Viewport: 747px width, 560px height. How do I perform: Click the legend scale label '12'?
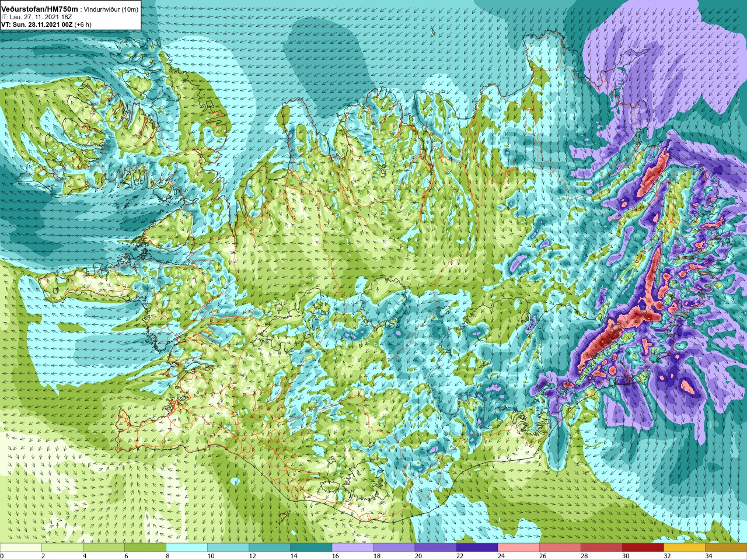coord(252,556)
